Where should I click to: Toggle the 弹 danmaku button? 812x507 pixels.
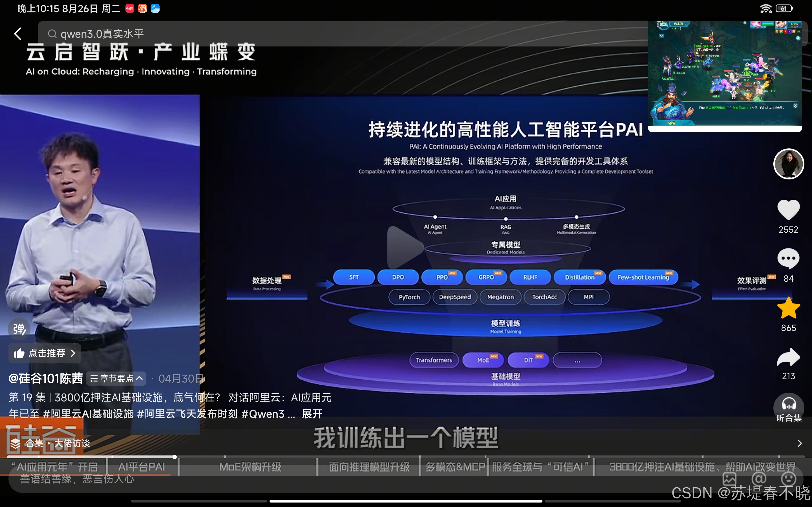pyautogui.click(x=19, y=329)
